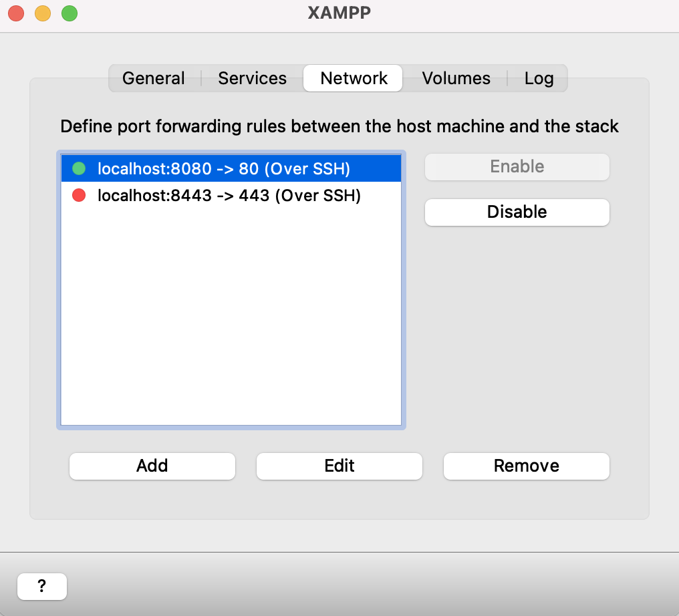Remove the selected forwarding rule
The image size is (679, 616).
(527, 466)
